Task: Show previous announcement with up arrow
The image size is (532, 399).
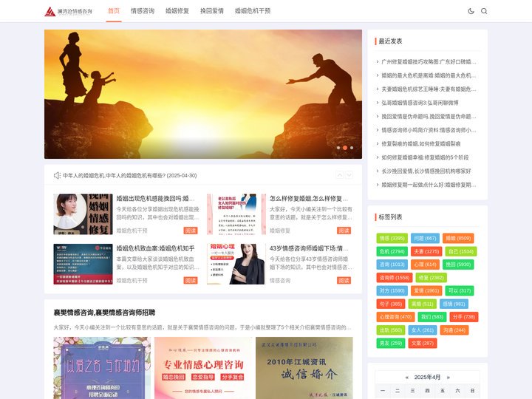Action: click(340, 175)
